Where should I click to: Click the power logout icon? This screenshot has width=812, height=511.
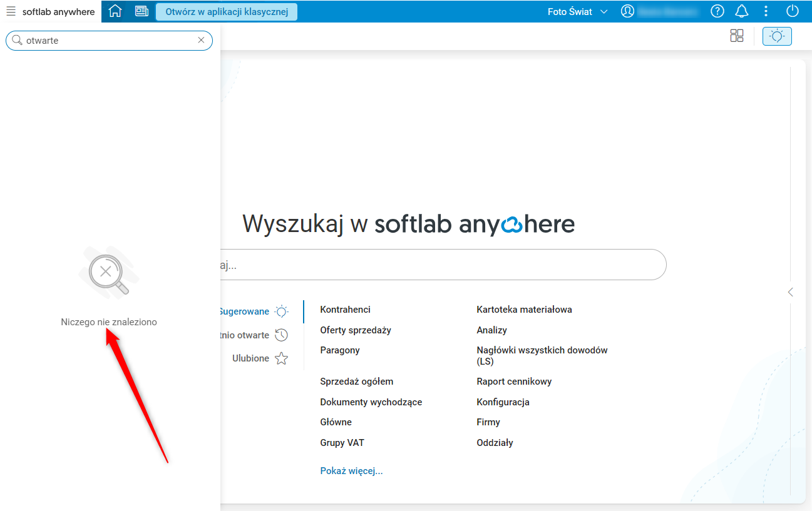[x=793, y=11]
